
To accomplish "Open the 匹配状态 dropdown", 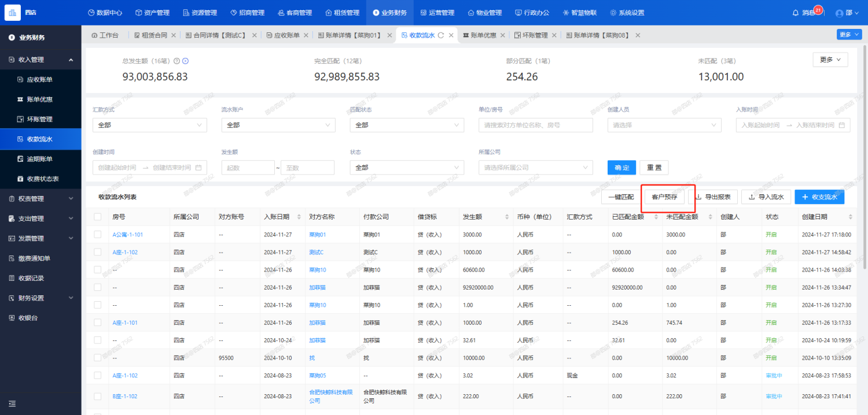I will [407, 125].
